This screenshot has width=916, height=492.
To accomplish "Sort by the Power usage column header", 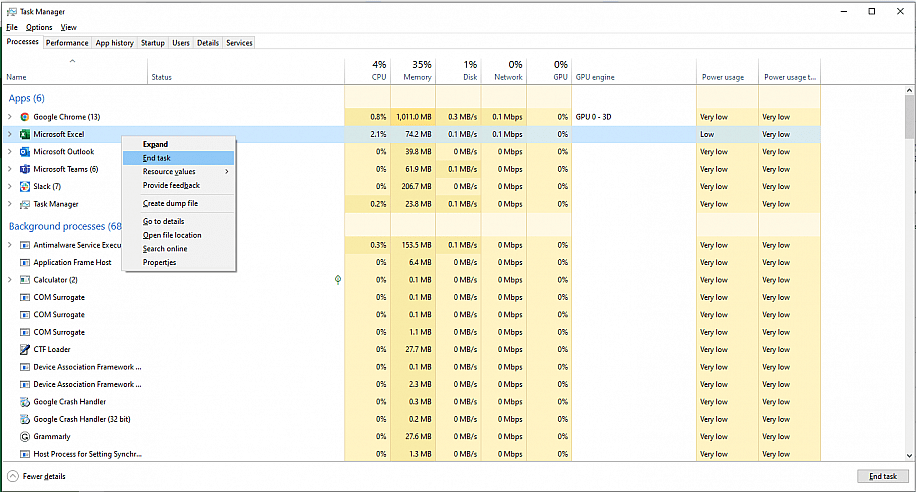I will [x=727, y=71].
